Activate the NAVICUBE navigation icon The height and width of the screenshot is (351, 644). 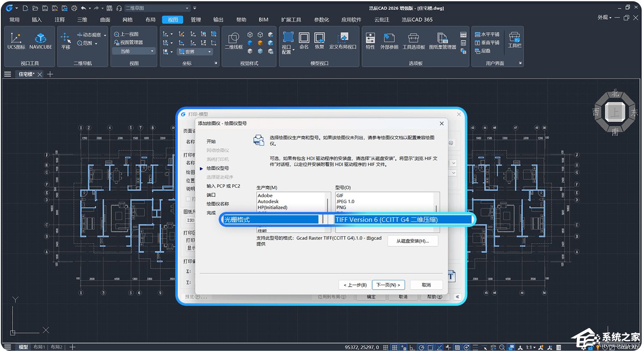pos(40,39)
